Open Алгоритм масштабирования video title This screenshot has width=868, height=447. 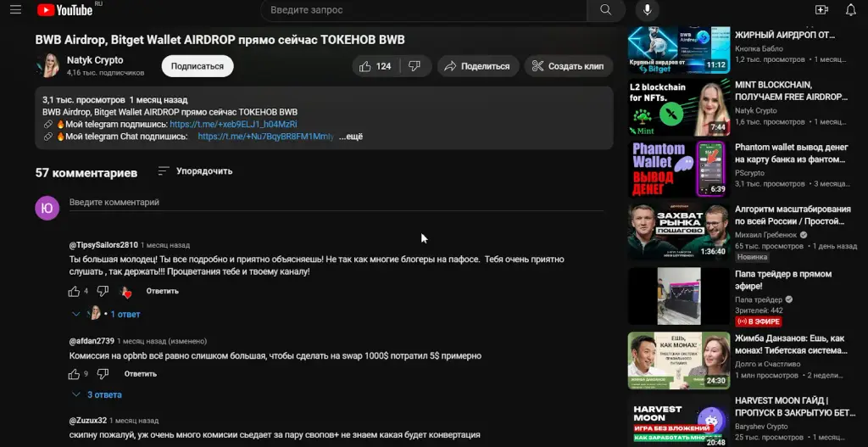pos(793,215)
